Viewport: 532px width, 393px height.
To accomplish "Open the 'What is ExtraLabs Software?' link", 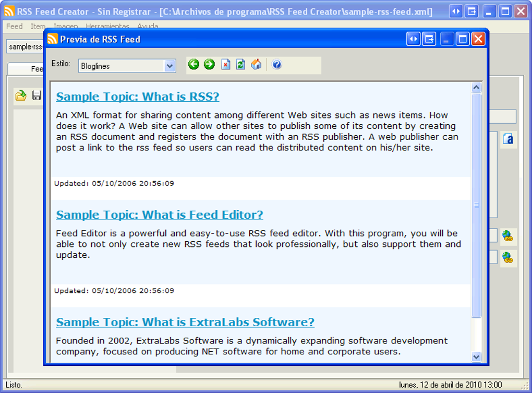I will pyautogui.click(x=185, y=322).
